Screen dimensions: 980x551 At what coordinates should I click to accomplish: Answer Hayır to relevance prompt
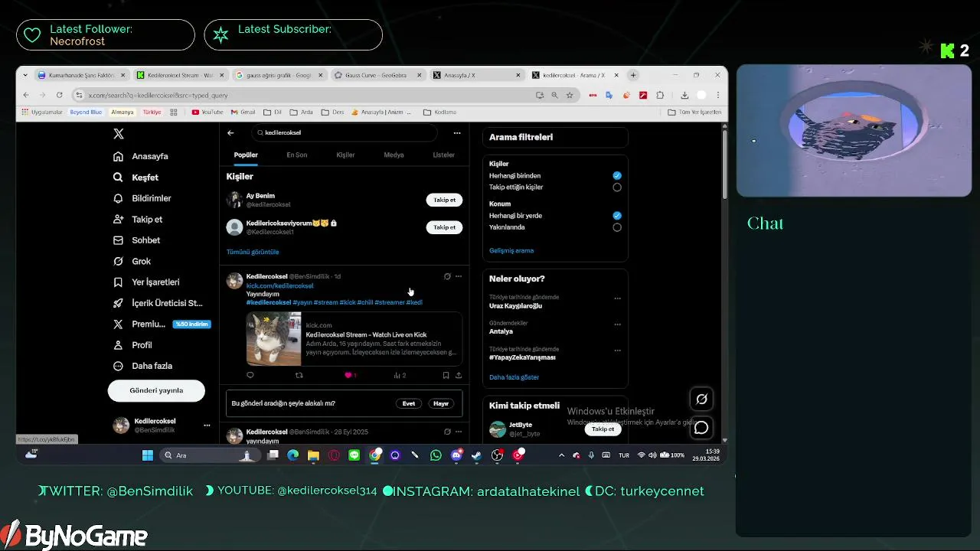pos(441,403)
